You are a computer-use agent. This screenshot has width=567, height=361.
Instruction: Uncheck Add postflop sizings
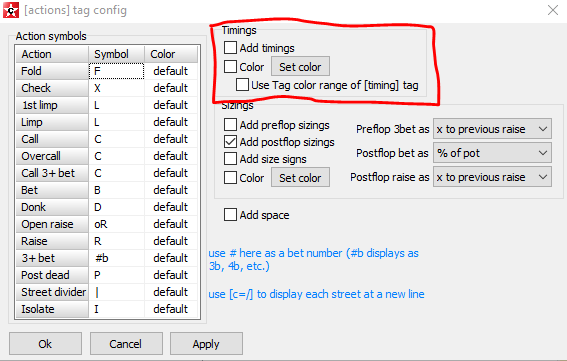pos(230,142)
